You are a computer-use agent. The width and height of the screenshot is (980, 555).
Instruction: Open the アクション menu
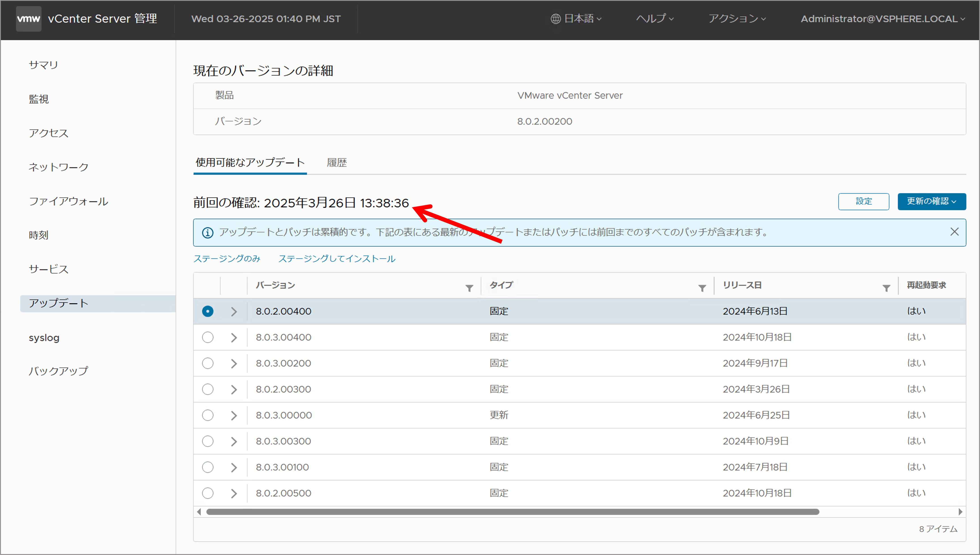click(x=737, y=19)
